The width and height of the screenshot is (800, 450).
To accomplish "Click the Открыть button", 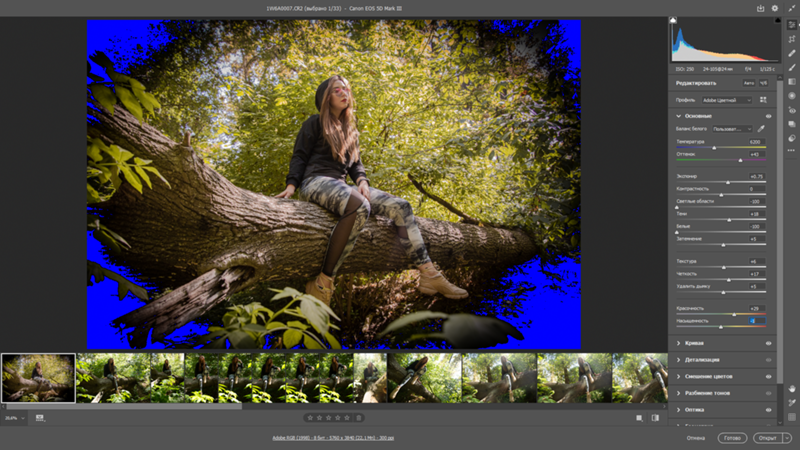I will tap(768, 438).
